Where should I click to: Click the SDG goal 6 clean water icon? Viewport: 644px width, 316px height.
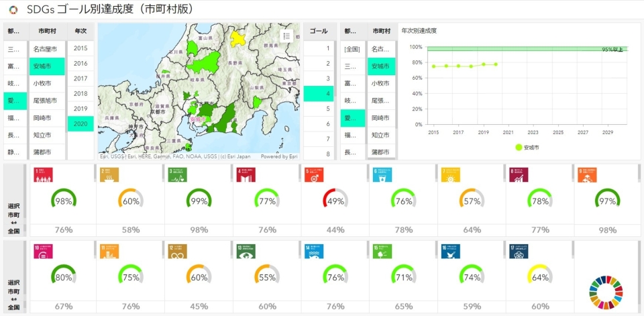(x=381, y=176)
